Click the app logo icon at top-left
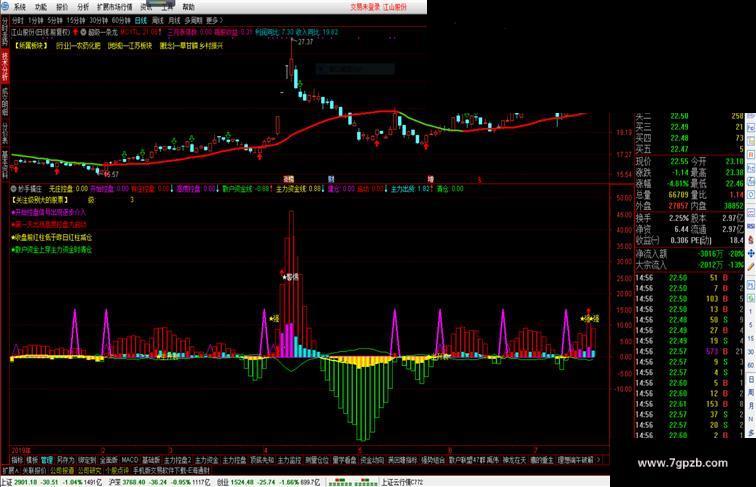Image resolution: width=756 pixels, height=487 pixels. click(x=5, y=6)
